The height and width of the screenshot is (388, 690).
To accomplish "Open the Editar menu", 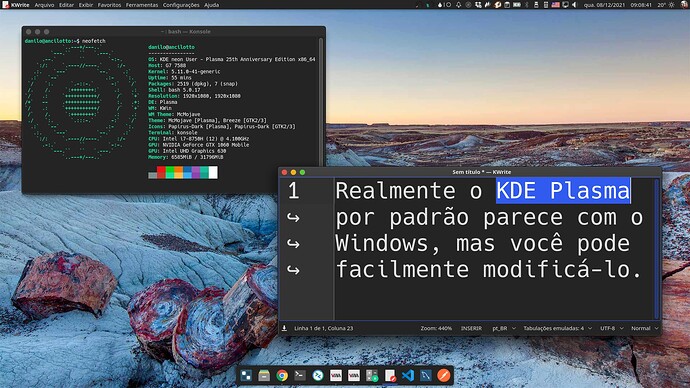I will tap(66, 5).
